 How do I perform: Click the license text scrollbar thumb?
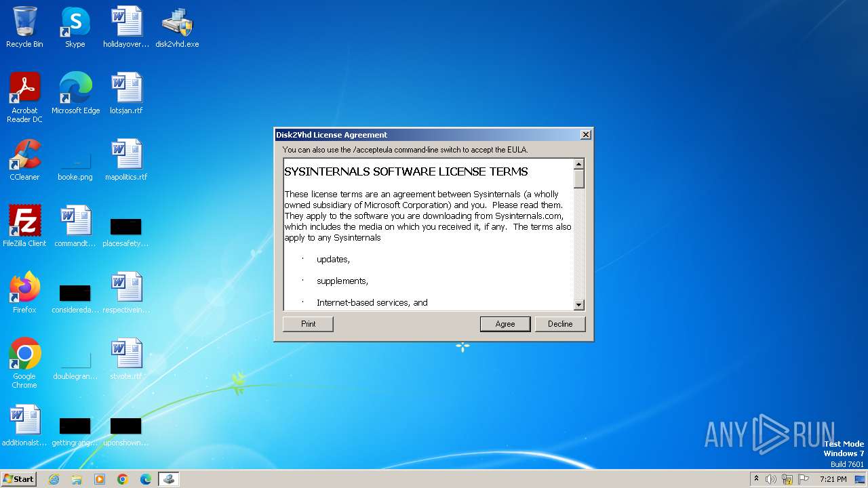[579, 178]
